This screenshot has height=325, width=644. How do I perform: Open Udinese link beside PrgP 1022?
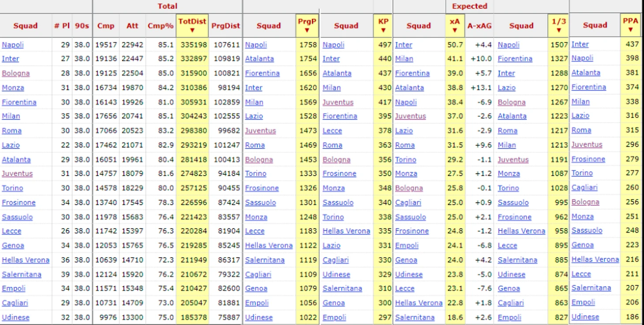pyautogui.click(x=259, y=317)
